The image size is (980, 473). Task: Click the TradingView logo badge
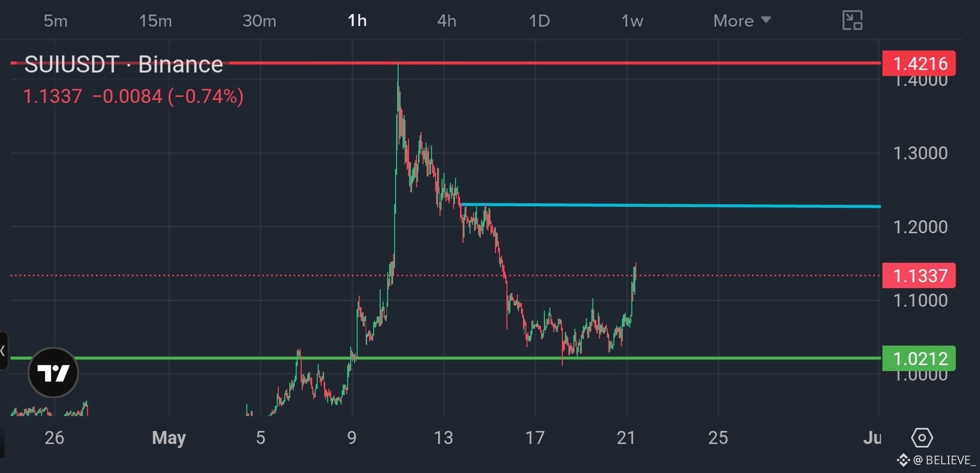[53, 373]
